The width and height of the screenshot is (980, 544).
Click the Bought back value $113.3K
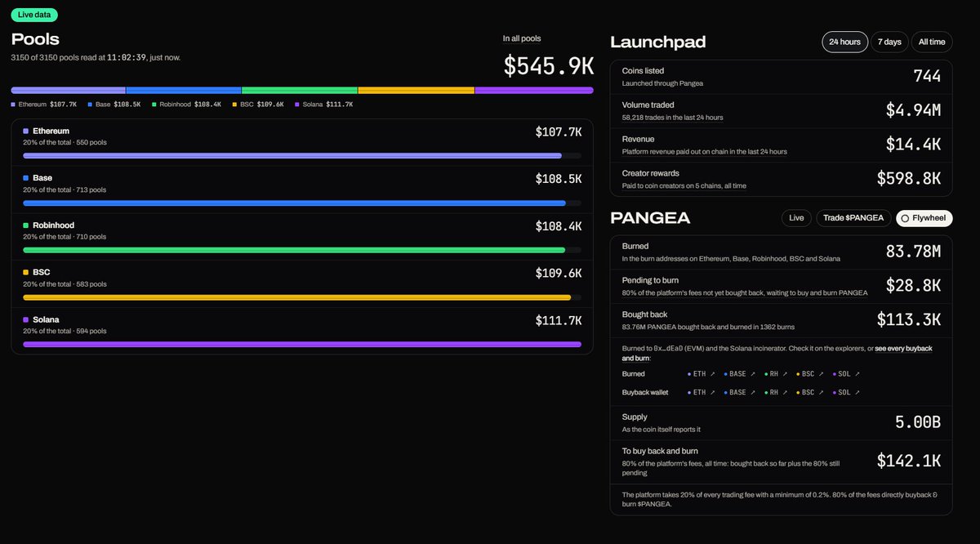pos(909,319)
